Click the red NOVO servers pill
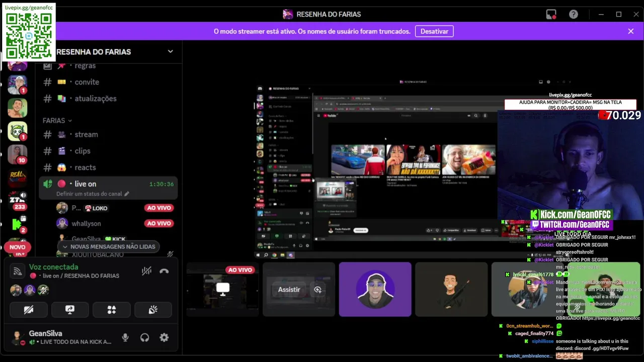644x362 pixels. pos(17,247)
